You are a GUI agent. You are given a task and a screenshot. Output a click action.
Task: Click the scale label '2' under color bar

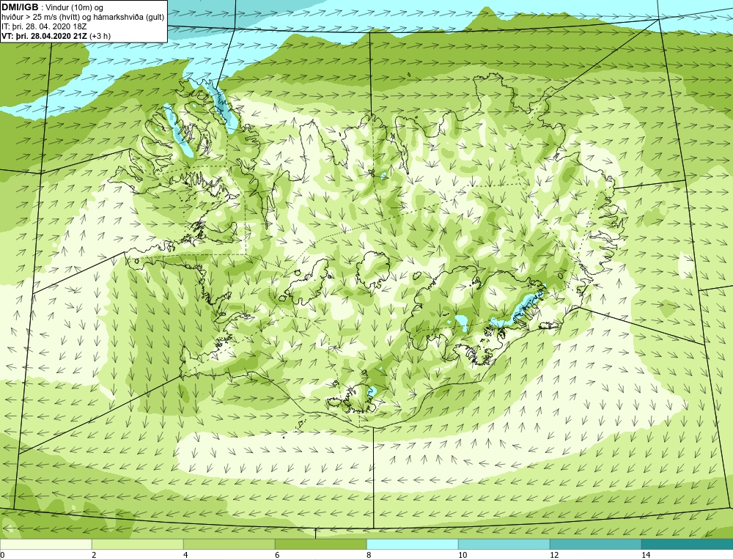94,555
